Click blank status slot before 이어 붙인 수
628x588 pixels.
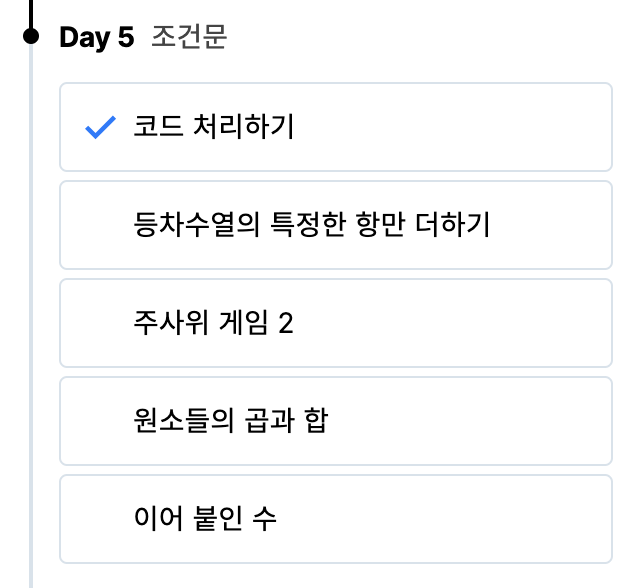point(101,519)
